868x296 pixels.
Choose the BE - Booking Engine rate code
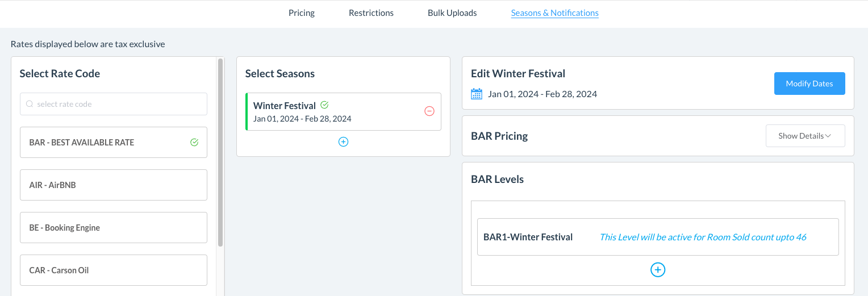pyautogui.click(x=113, y=228)
